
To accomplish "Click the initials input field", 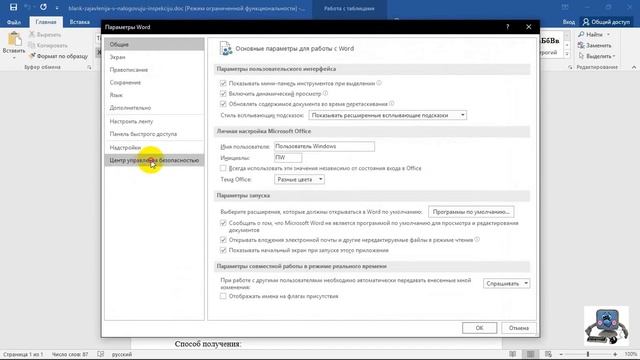I will pos(288,157).
